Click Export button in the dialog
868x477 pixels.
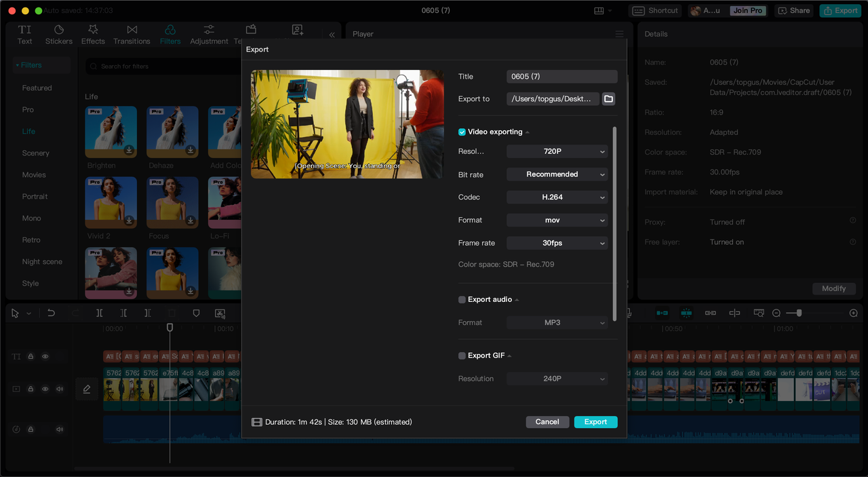pos(595,422)
